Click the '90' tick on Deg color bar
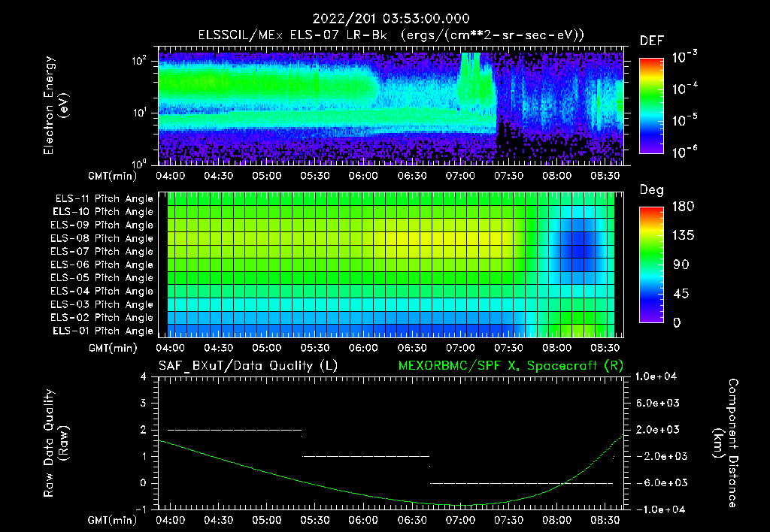 coord(681,265)
